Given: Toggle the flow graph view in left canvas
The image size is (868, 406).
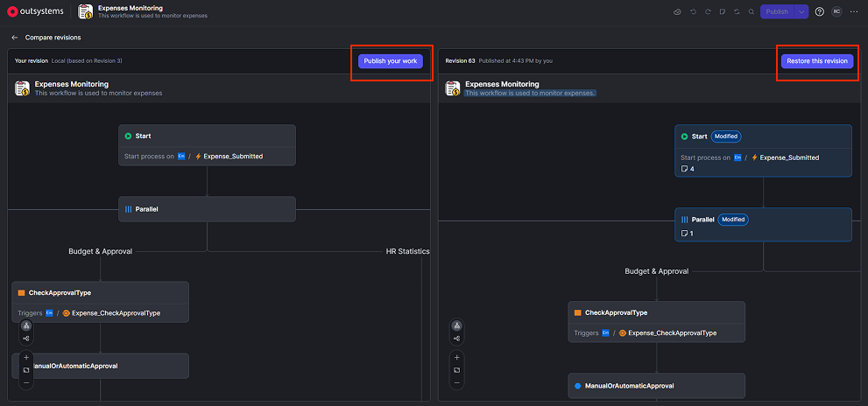Looking at the screenshot, I should tap(26, 339).
